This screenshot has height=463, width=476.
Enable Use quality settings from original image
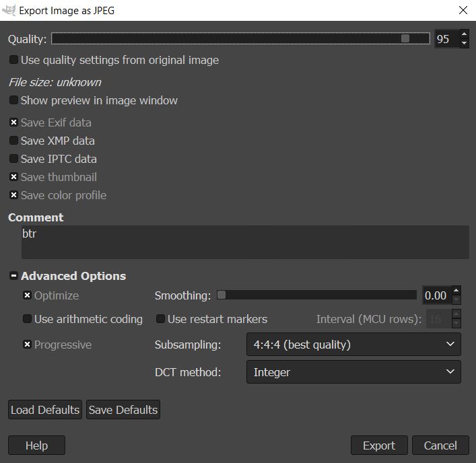pyautogui.click(x=14, y=60)
